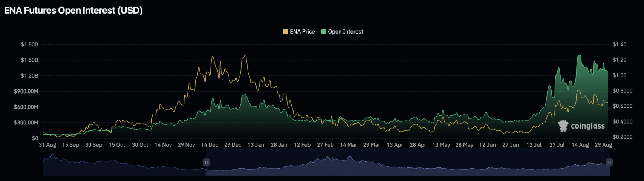Screen dimensions: 644x181
Task: Click the coinglass watermark text
Action: [x=587, y=126]
